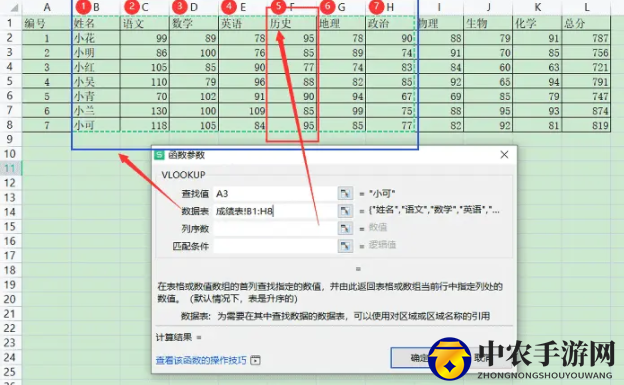The image size is (624, 385).
Task: Click the small icon after 查看该函数的操作技巧
Action: click(x=255, y=360)
